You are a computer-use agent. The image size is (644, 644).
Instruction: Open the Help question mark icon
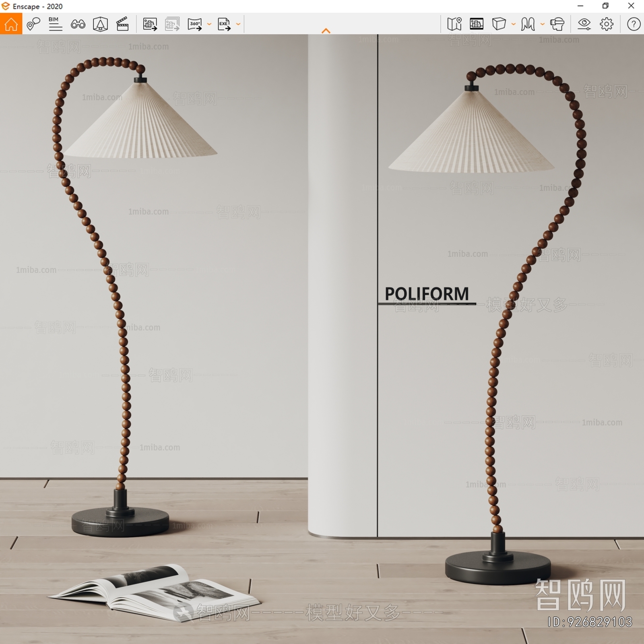click(x=634, y=24)
